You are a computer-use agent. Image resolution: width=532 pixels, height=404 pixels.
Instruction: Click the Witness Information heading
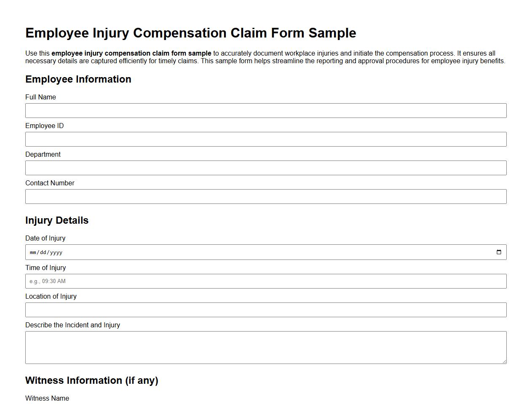click(92, 380)
